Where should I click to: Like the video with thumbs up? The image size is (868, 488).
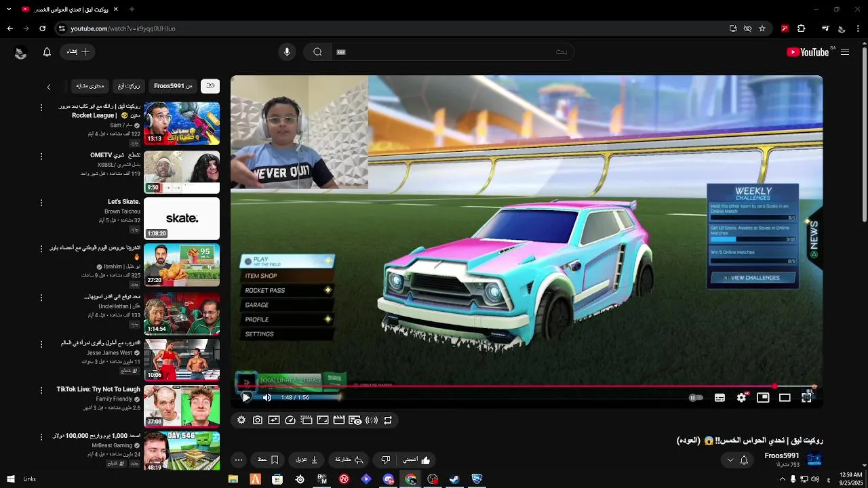point(416,460)
